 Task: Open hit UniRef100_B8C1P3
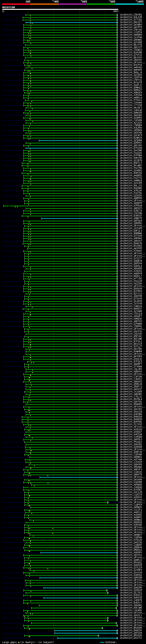pos(131,22)
